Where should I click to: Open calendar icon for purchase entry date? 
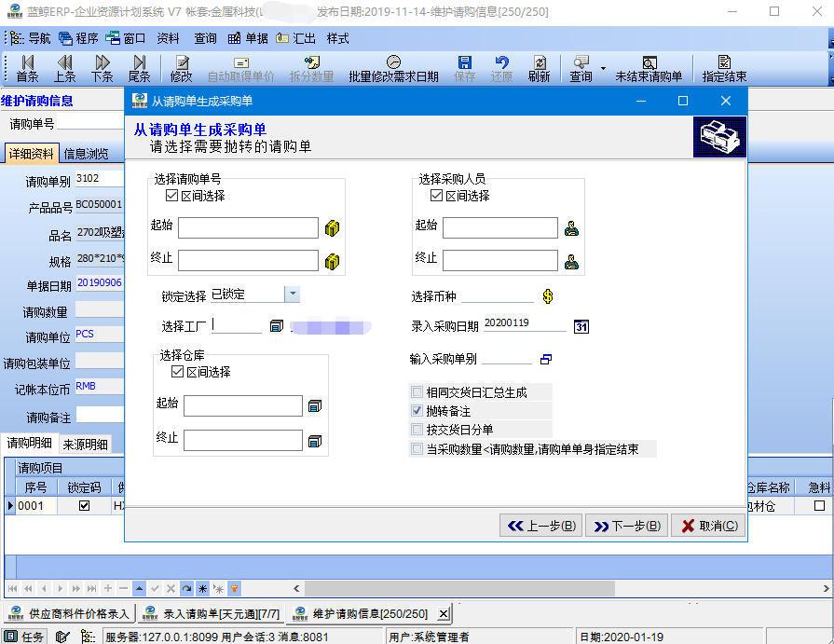[x=581, y=326]
